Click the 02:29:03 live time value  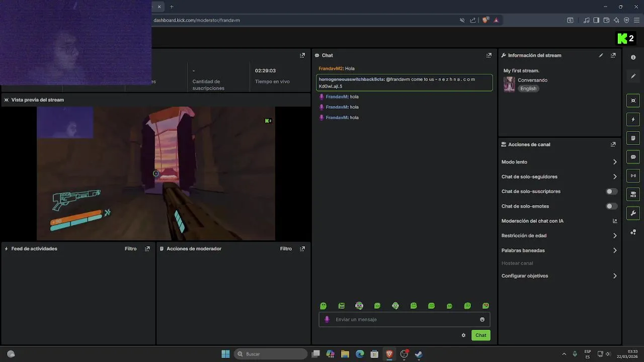pos(265,70)
